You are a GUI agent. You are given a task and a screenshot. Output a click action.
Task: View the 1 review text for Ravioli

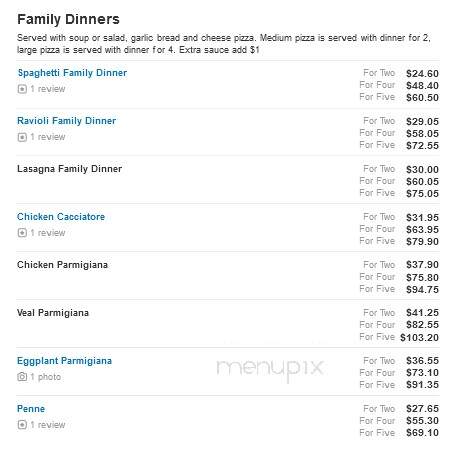click(x=48, y=137)
